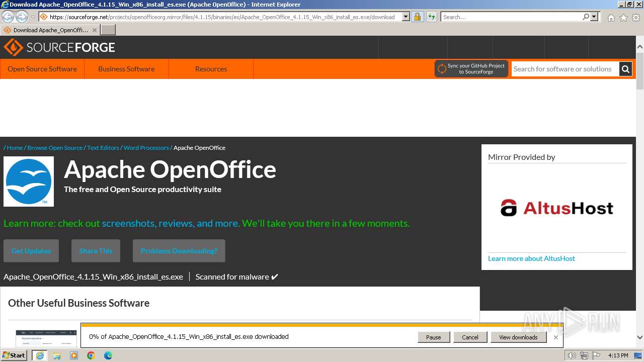Click the search magnifier icon in IE
This screenshot has width=644, height=362.
click(586, 17)
